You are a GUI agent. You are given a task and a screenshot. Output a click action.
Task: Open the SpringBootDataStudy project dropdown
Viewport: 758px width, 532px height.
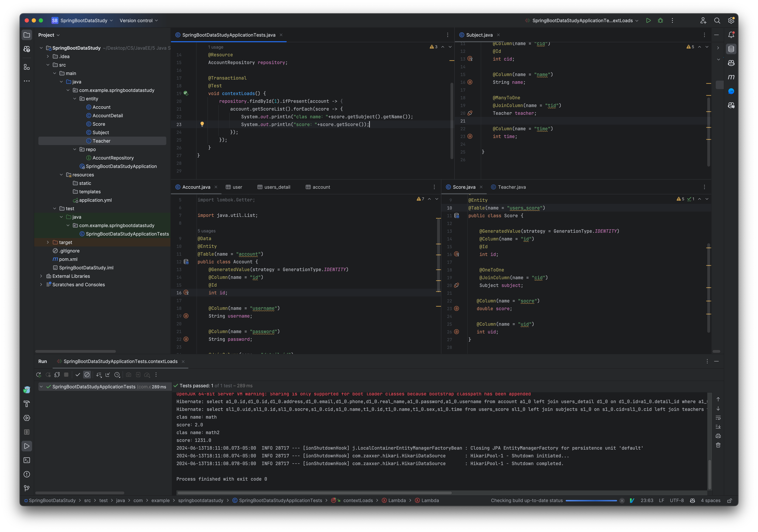[82, 20]
